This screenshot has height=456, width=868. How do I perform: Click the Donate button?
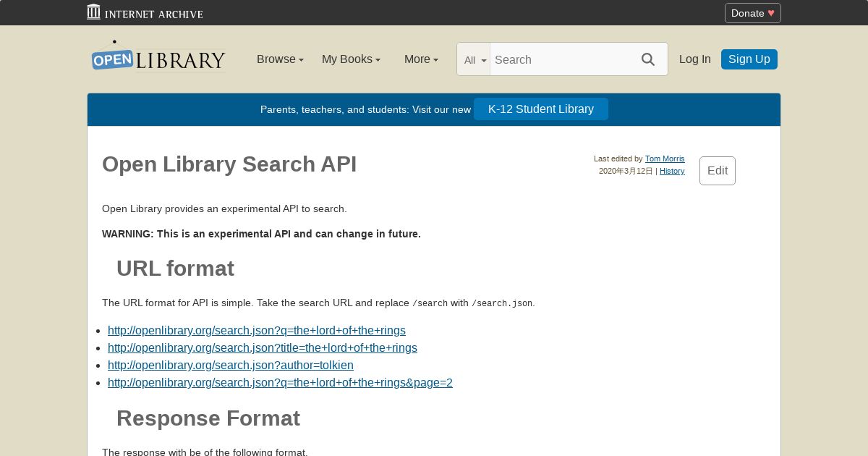click(753, 13)
